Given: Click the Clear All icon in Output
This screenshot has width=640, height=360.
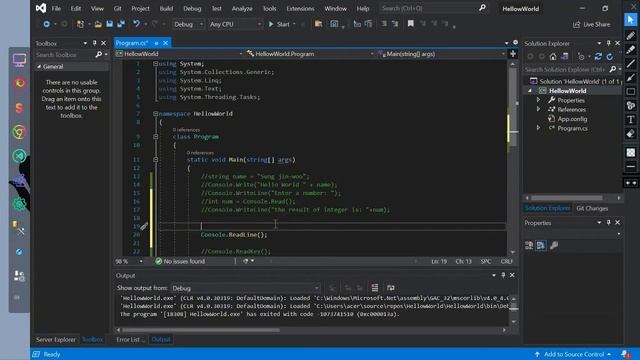Looking at the screenshot, I should click(375, 288).
